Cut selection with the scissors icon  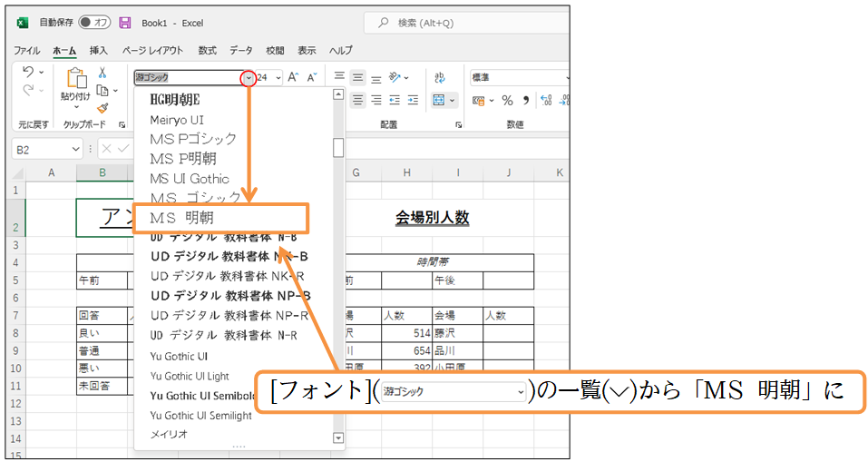(x=102, y=73)
